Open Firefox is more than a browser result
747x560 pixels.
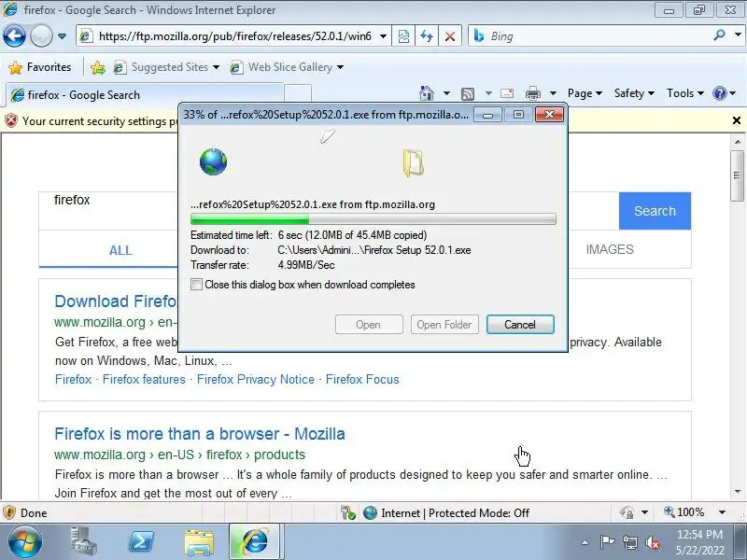(200, 434)
